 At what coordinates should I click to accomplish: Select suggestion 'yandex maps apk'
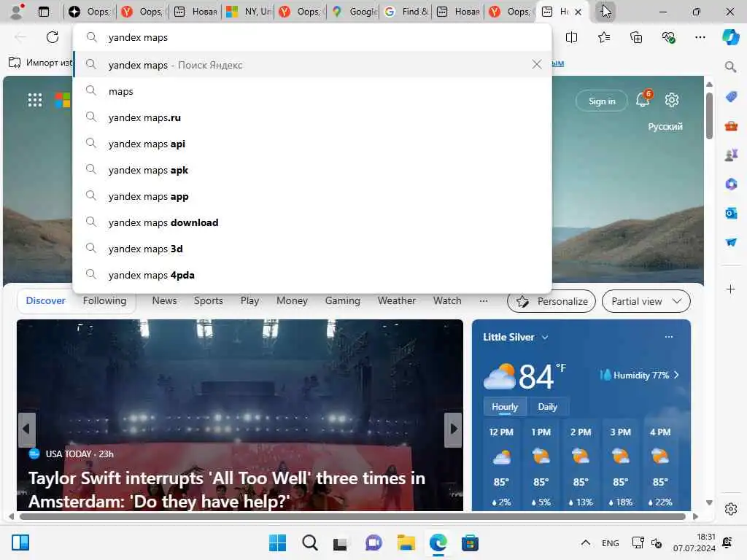[x=312, y=170]
